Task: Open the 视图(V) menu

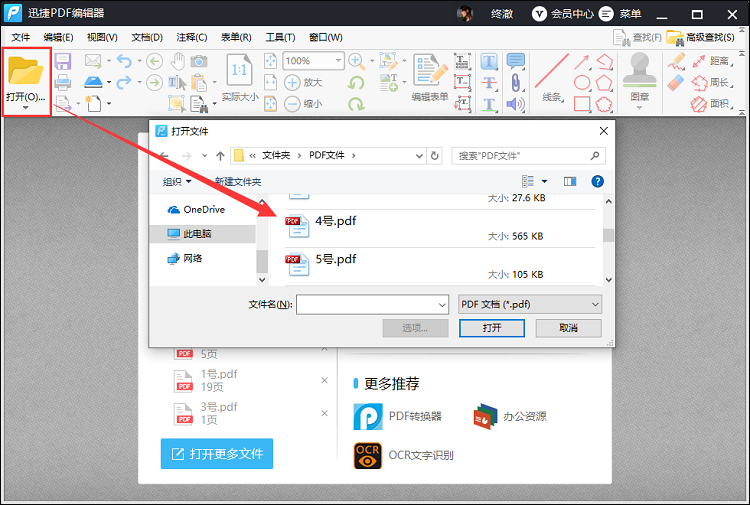Action: coord(102,37)
